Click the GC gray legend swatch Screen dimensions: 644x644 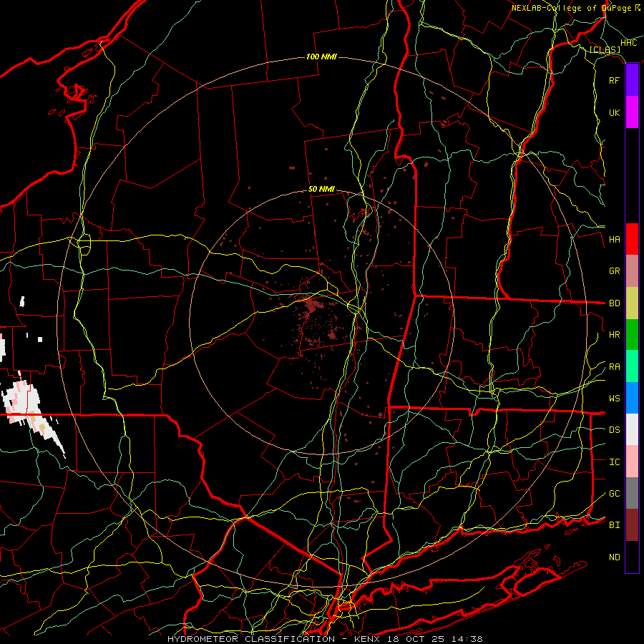pos(632,493)
